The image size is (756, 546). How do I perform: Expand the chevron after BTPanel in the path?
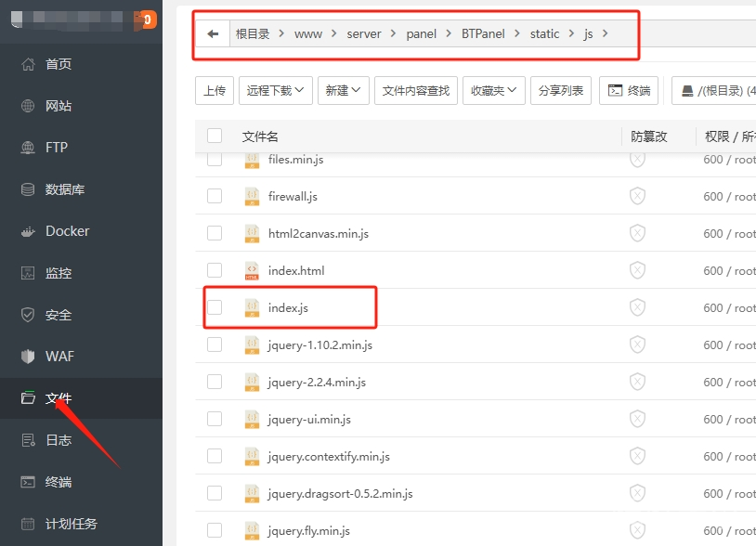pyautogui.click(x=517, y=33)
